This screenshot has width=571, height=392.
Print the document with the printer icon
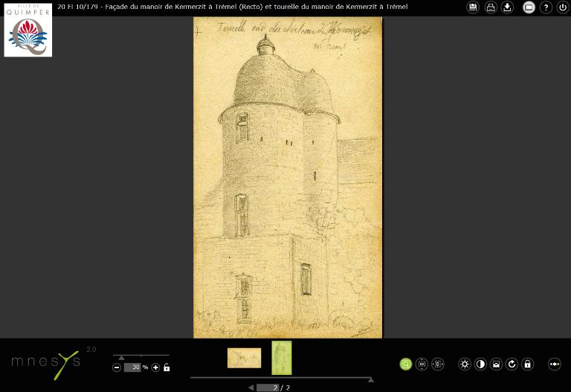[x=491, y=7]
